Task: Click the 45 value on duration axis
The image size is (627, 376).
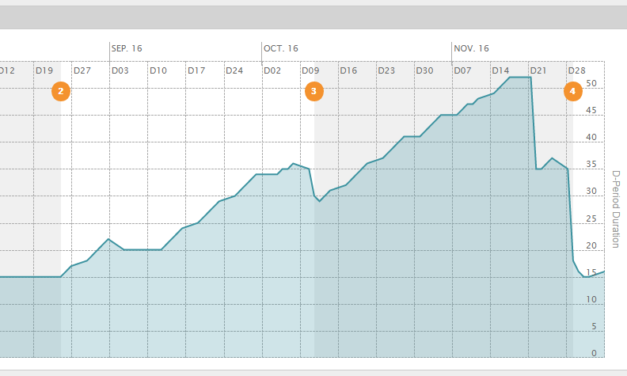Action: 591,110
